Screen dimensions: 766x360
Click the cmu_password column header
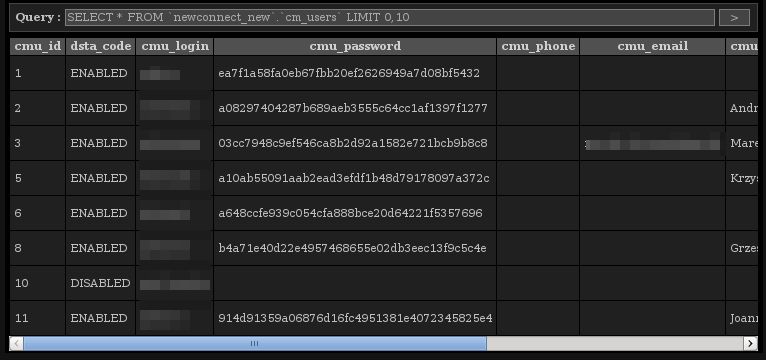[355, 46]
